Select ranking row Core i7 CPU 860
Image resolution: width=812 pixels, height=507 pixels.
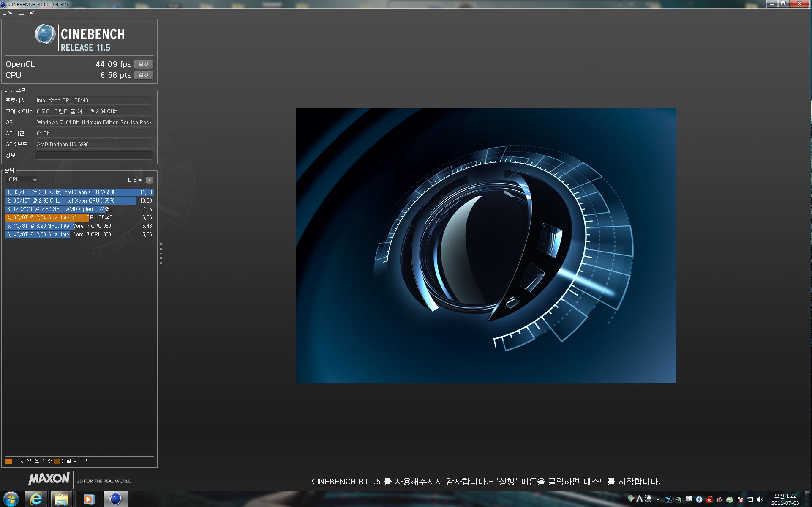click(x=79, y=235)
